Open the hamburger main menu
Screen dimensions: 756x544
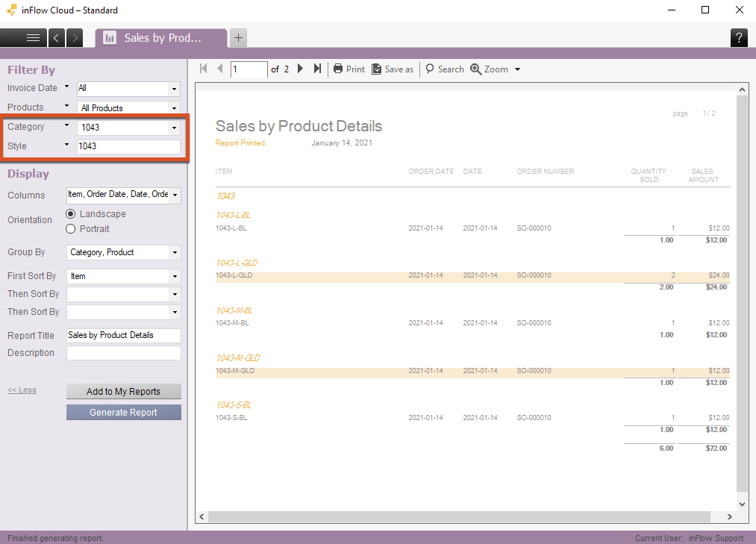point(33,38)
